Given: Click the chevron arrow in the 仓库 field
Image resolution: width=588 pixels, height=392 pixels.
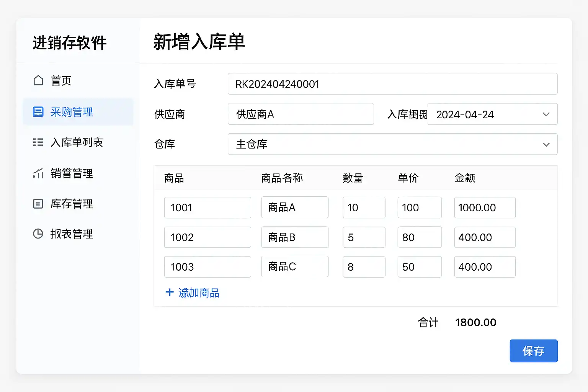Looking at the screenshot, I should 546,144.
